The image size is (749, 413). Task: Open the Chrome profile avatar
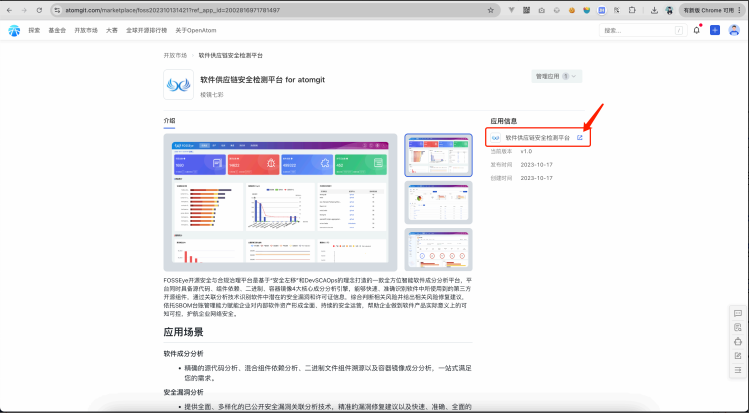click(x=669, y=10)
